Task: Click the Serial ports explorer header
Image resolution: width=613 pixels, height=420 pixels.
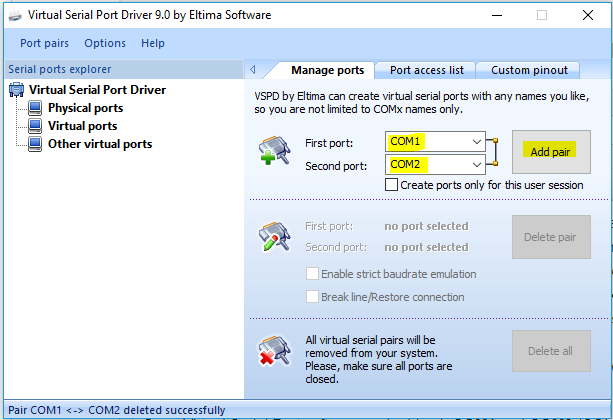Action: coord(124,69)
